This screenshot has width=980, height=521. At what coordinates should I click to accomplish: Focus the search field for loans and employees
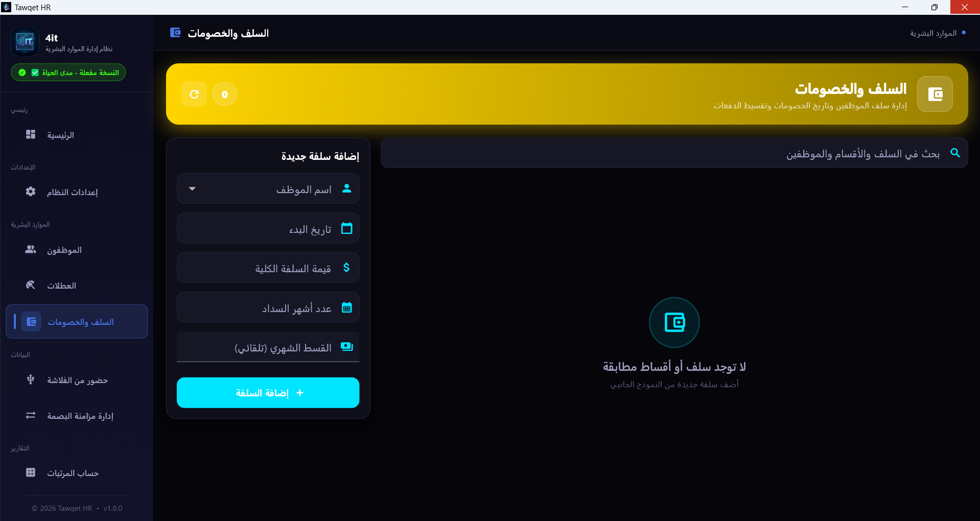674,153
